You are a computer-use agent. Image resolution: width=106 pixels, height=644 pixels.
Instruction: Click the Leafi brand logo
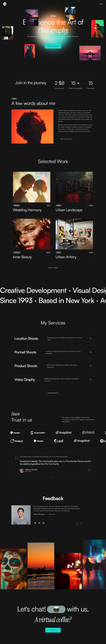coord(59,441)
